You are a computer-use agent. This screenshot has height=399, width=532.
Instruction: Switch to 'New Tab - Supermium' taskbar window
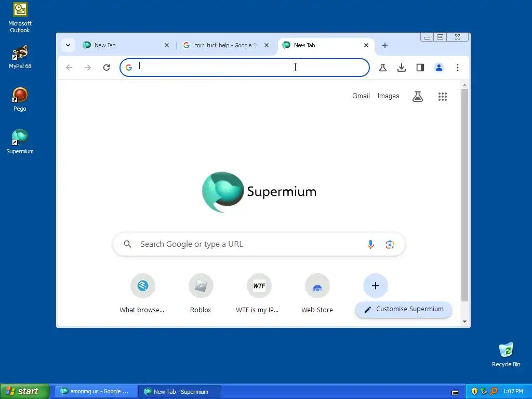point(180,392)
